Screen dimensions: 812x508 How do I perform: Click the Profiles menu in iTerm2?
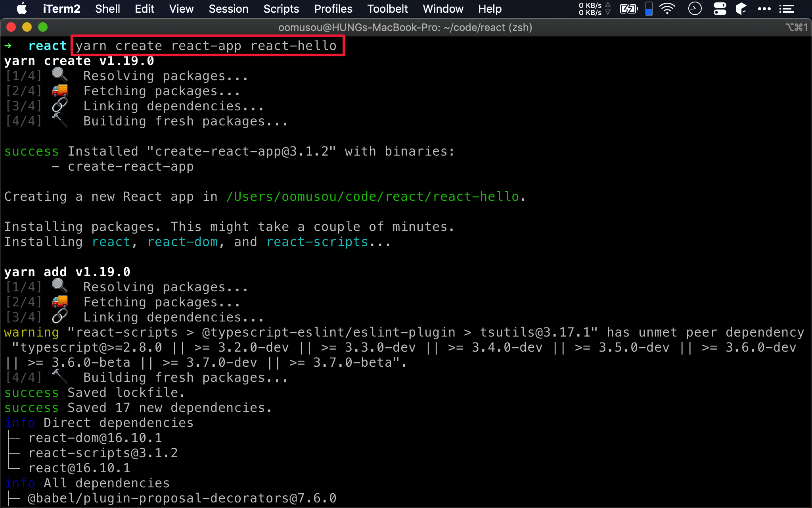[331, 9]
